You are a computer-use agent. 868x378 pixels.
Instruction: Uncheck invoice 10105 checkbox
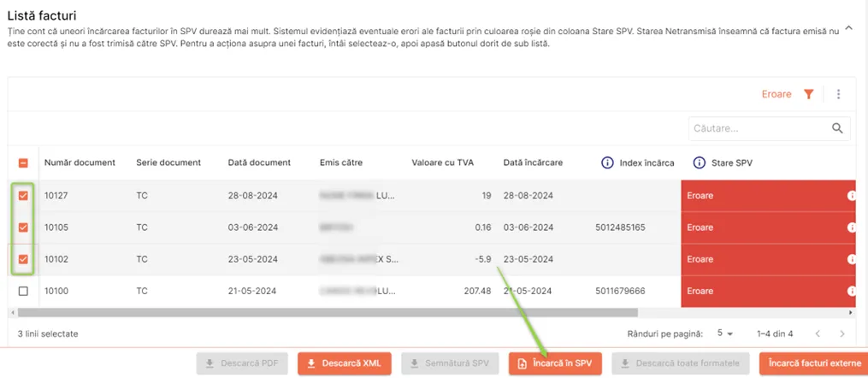click(x=23, y=227)
